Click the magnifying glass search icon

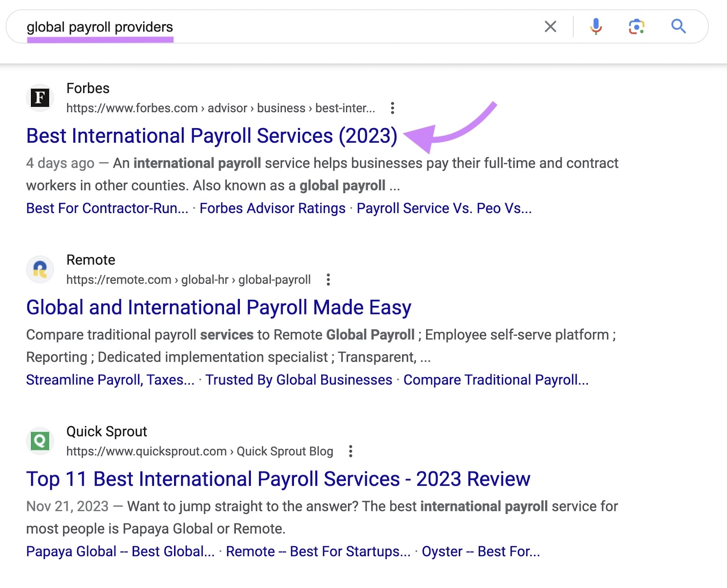(x=678, y=26)
